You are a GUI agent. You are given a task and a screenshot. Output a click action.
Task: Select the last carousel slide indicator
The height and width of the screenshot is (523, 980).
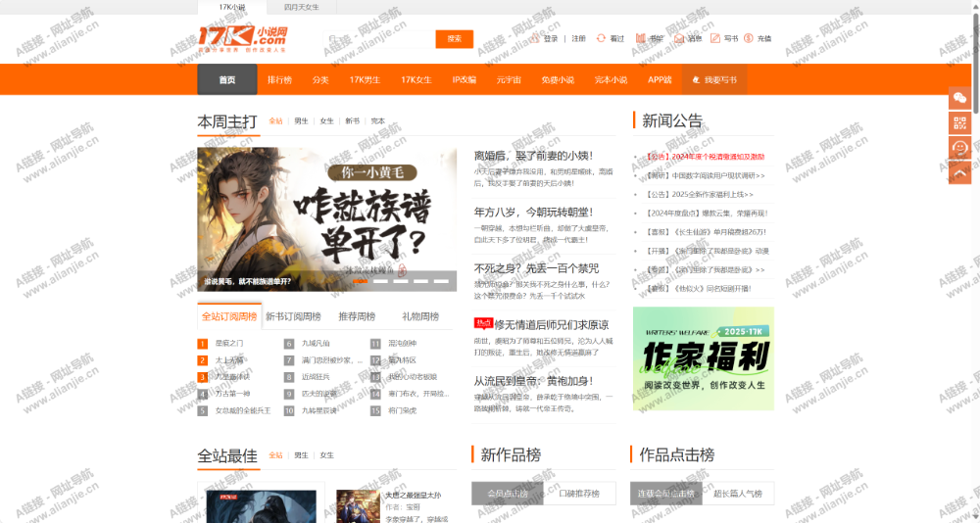click(441, 281)
